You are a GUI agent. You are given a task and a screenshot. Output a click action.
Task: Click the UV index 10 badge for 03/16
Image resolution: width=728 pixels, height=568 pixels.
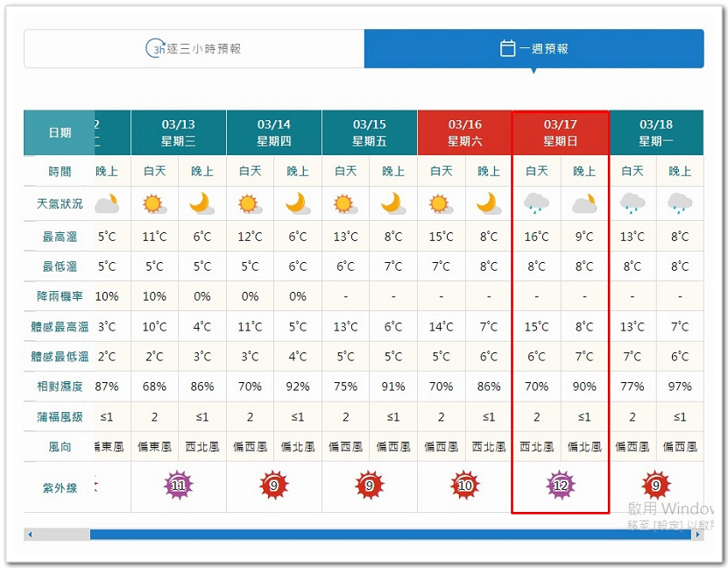tap(465, 486)
